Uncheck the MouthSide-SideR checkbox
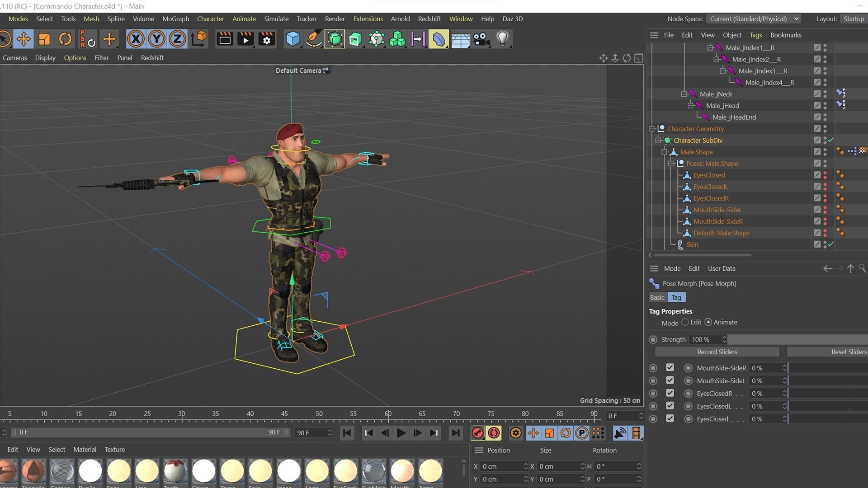 [x=670, y=368]
